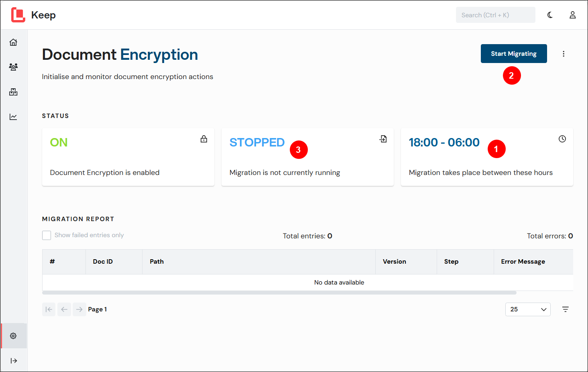Click the Document Encryption heading
This screenshot has height=372, width=588.
click(x=120, y=55)
